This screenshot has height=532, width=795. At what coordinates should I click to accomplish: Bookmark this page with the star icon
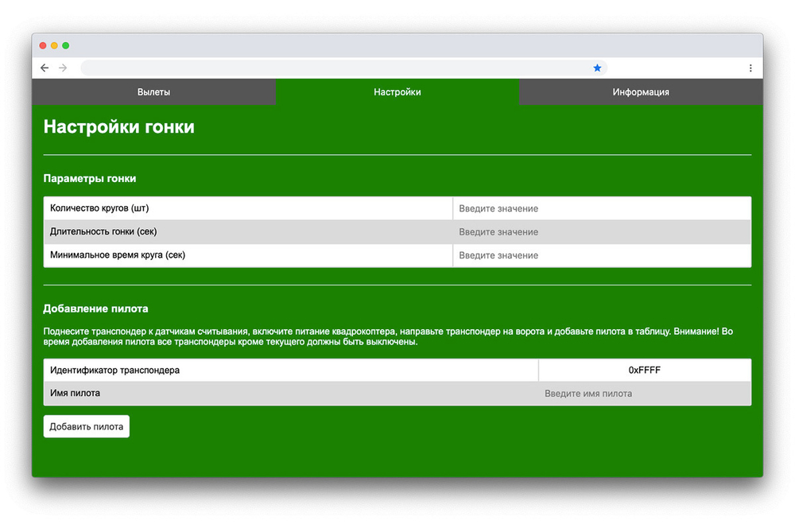pyautogui.click(x=597, y=68)
